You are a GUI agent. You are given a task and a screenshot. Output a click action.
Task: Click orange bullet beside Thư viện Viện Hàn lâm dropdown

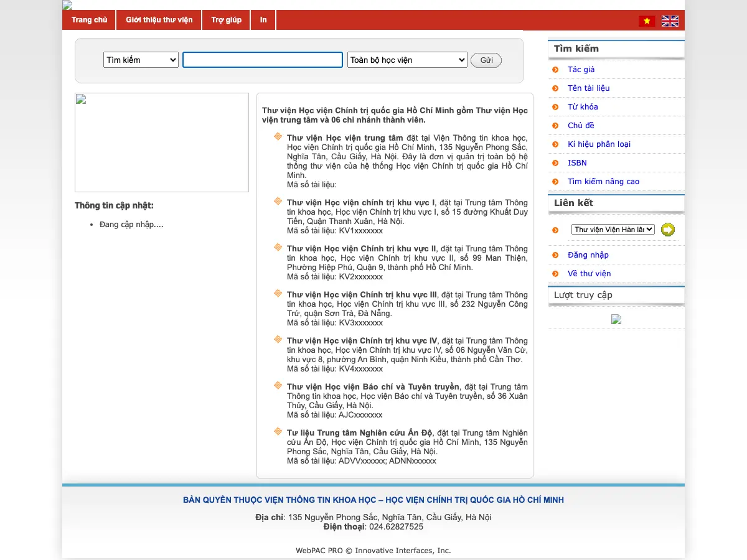pos(555,230)
